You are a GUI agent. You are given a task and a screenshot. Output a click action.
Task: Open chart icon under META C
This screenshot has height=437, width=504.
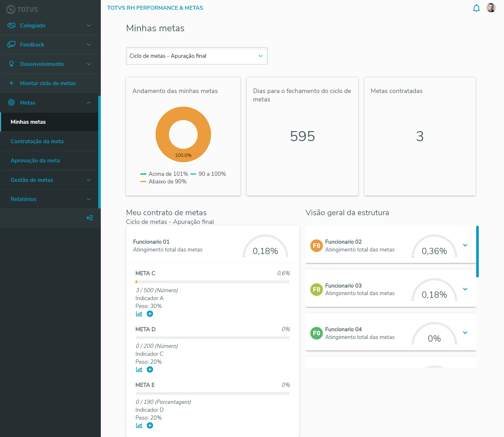(139, 314)
